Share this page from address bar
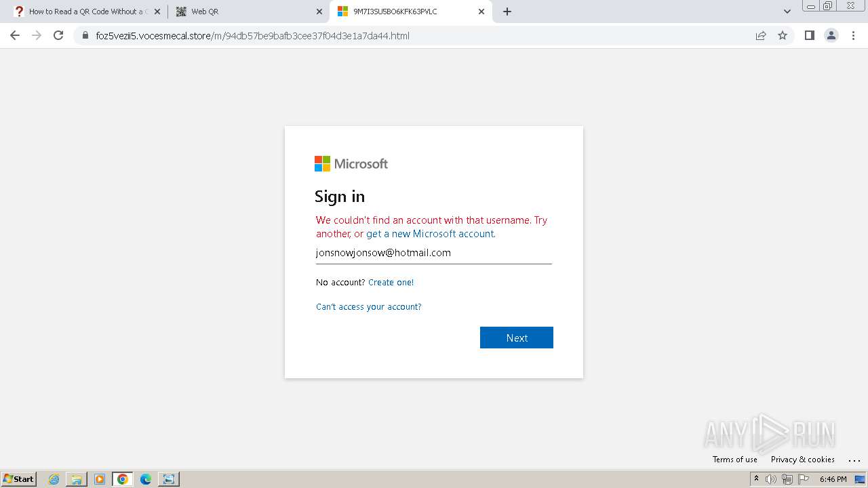Viewport: 868px width, 488px height. tap(761, 36)
